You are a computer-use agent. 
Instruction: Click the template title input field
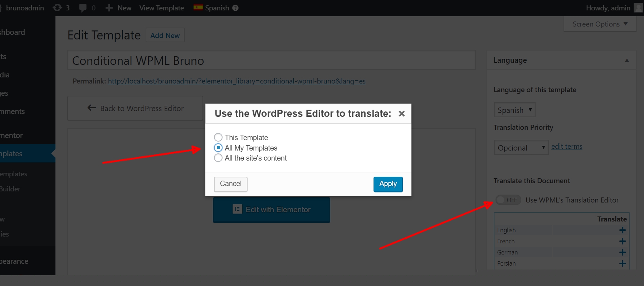point(272,60)
